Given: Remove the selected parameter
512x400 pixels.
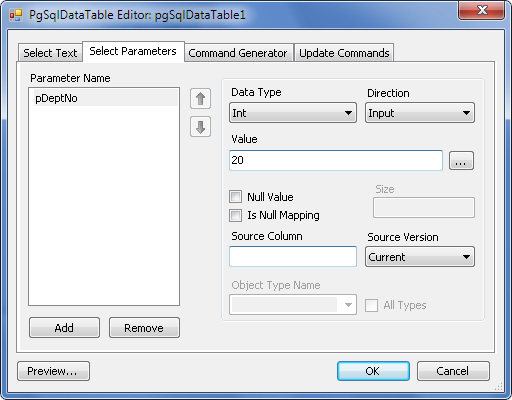Looking at the screenshot, I should 144,328.
